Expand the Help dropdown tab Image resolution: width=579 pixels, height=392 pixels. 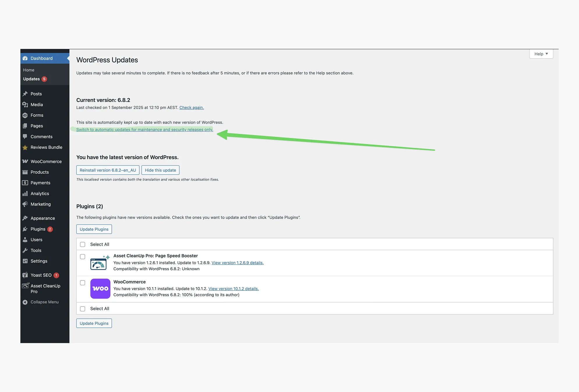541,54
